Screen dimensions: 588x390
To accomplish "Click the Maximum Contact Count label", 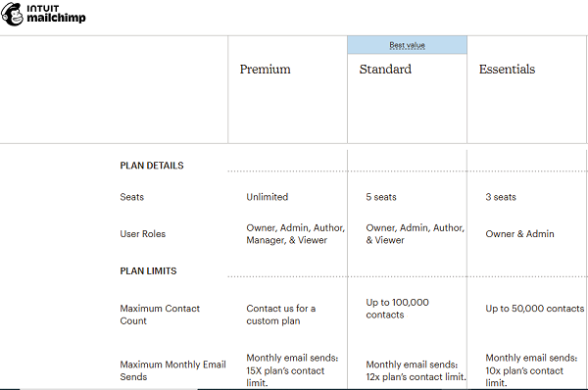I will click(x=160, y=315).
